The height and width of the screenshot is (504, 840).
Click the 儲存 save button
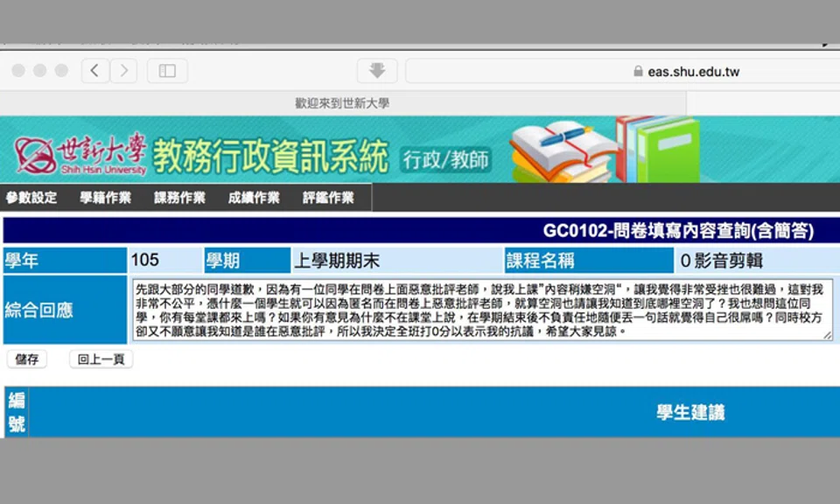pos(27,360)
